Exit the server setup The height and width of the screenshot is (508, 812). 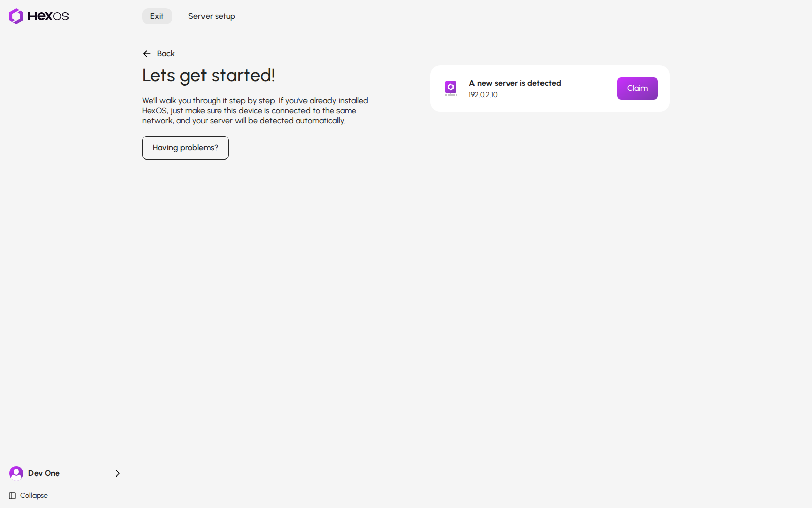(x=157, y=16)
